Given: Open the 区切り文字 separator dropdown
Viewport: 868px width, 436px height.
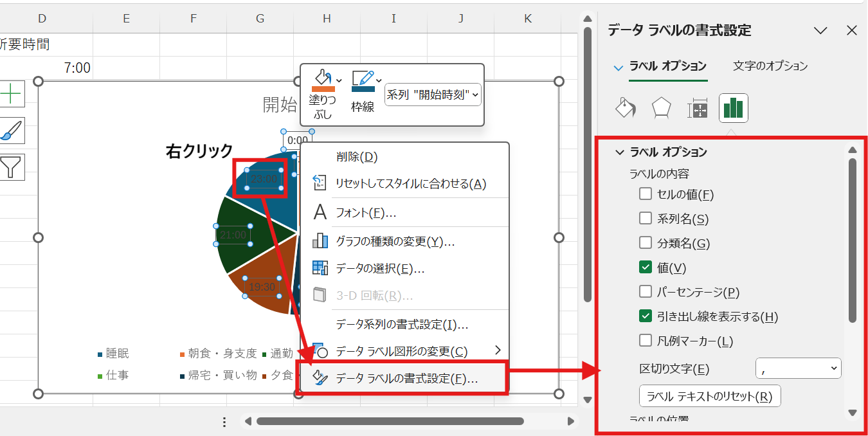Looking at the screenshot, I should coord(798,368).
